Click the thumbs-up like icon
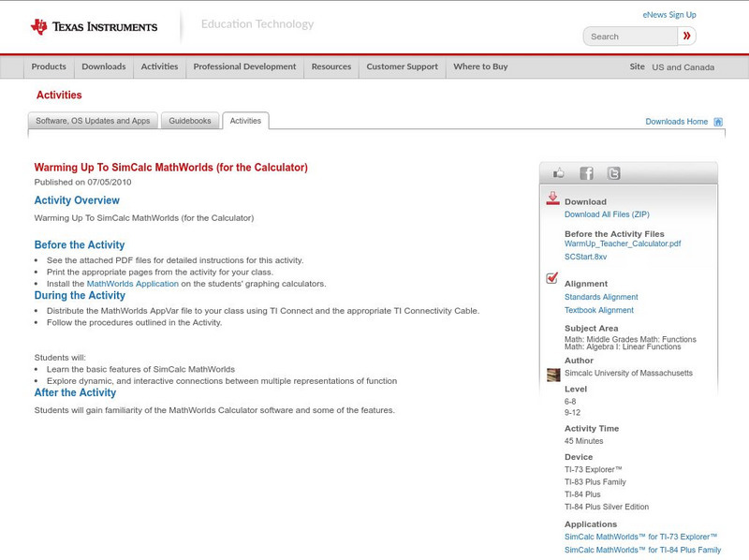 coord(559,173)
